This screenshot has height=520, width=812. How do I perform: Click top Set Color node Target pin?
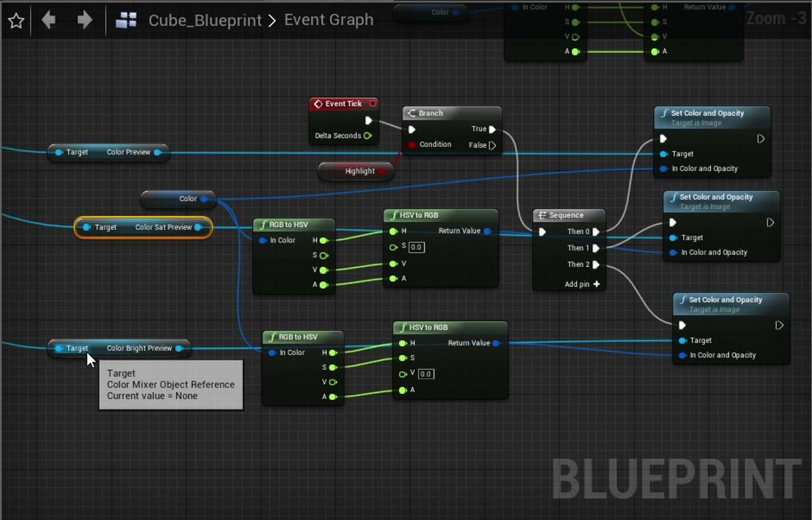pos(664,154)
